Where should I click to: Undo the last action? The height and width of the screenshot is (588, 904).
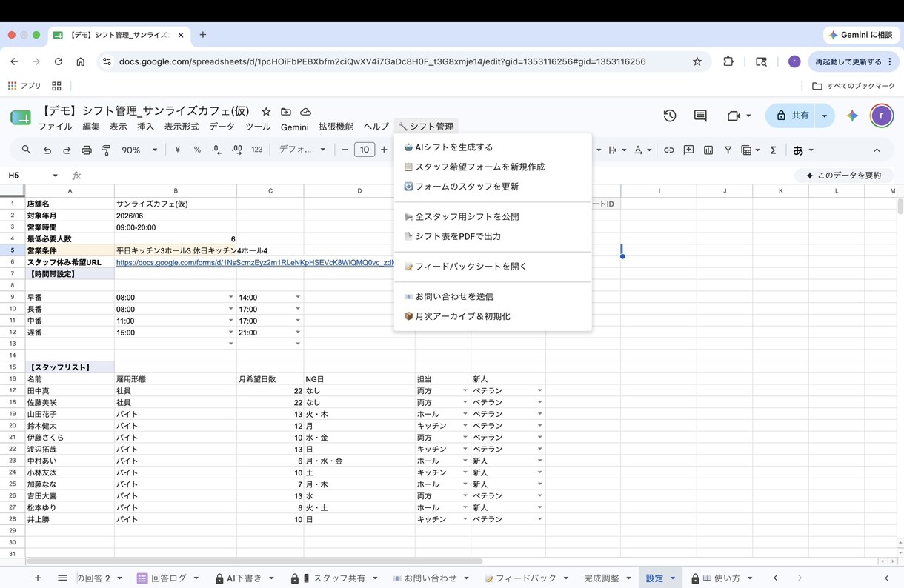click(47, 150)
